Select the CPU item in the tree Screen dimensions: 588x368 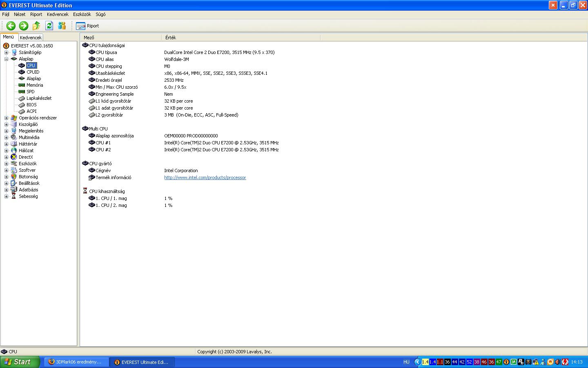31,65
